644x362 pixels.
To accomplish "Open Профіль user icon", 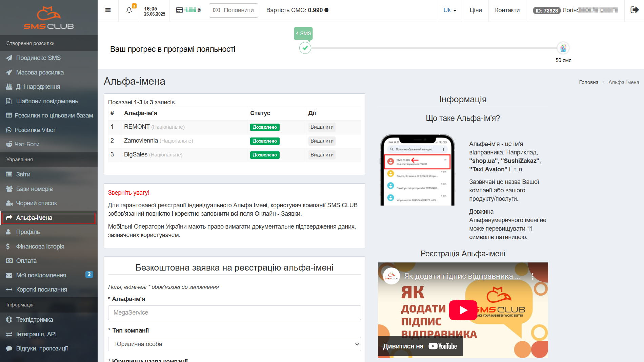I will click(9, 232).
